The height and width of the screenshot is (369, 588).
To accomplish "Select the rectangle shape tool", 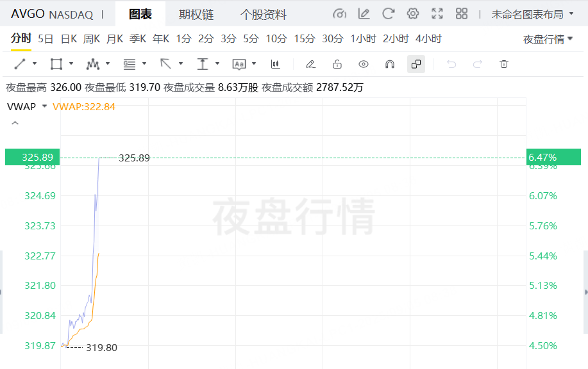I will [x=56, y=64].
